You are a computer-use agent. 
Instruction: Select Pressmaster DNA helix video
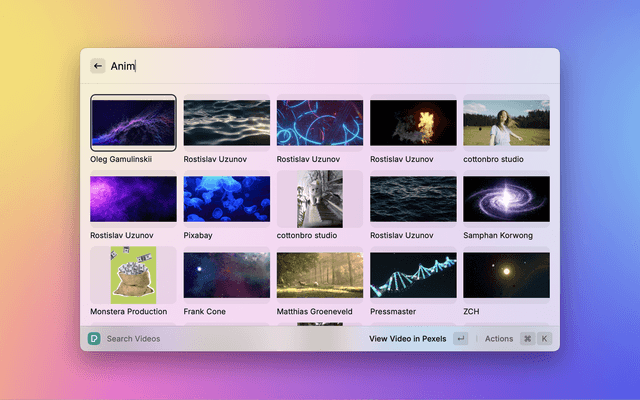click(x=413, y=275)
